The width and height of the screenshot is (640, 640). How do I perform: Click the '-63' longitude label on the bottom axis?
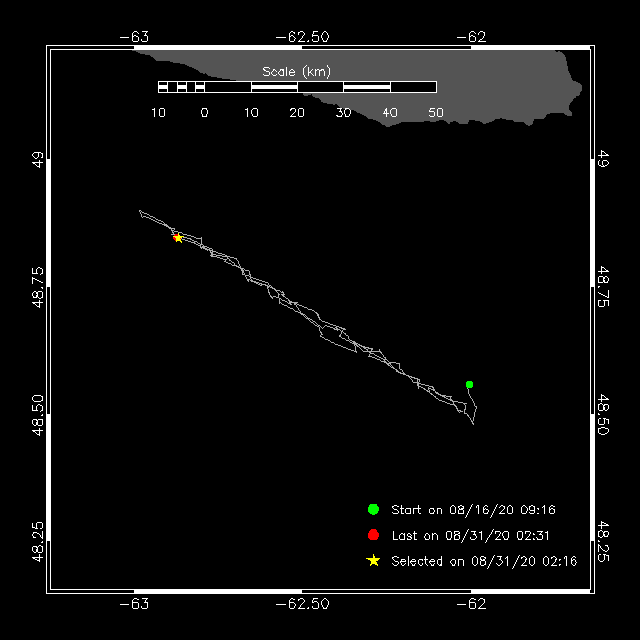click(x=134, y=604)
